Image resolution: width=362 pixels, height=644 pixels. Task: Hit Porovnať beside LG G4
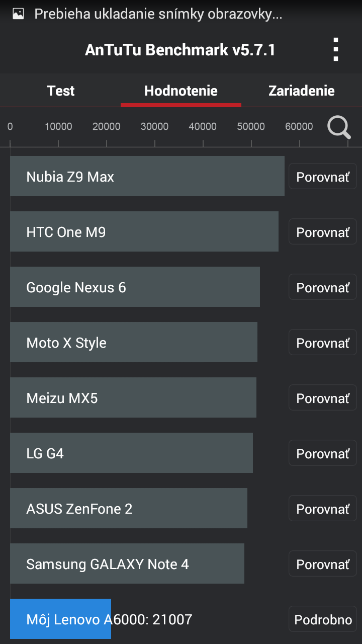[x=322, y=453]
